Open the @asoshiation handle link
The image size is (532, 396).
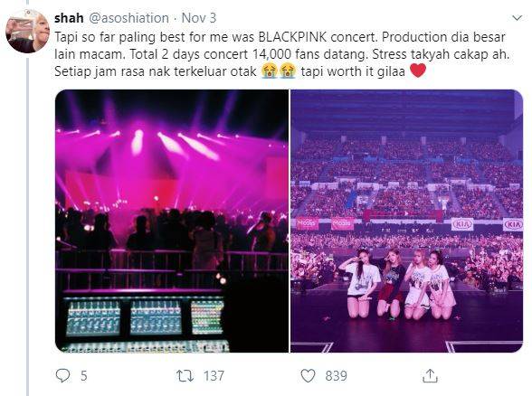coord(128,18)
